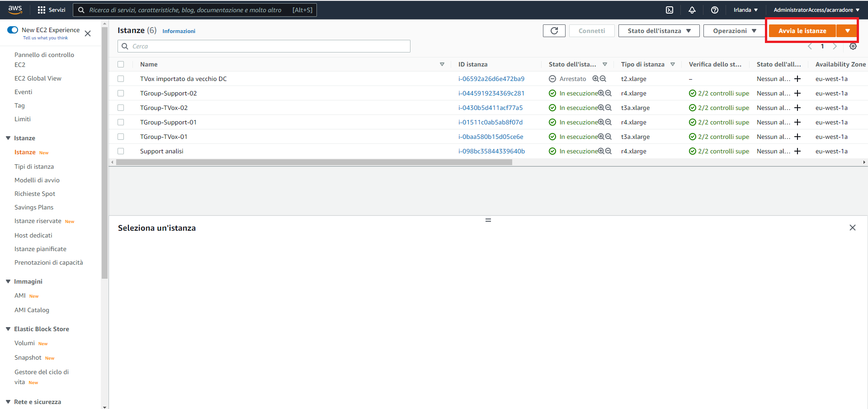Click the sidebar vertical scrollbar
This screenshot has height=409, width=868.
(x=105, y=153)
